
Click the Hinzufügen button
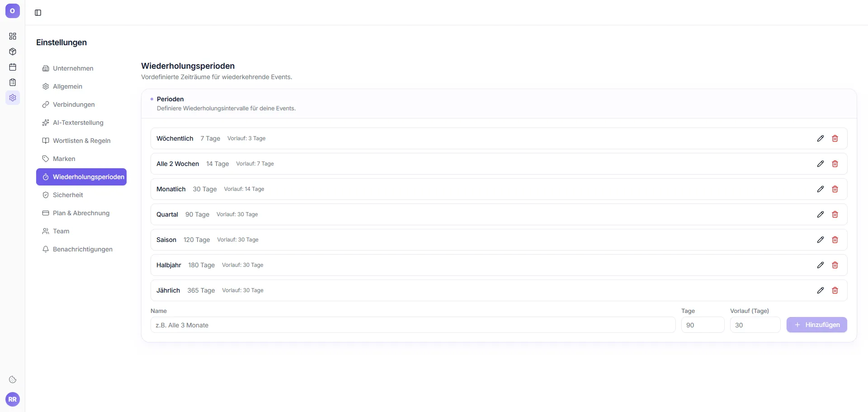tap(816, 325)
